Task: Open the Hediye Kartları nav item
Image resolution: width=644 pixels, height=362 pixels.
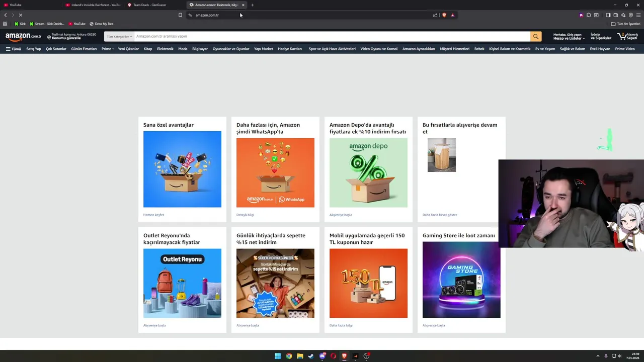Action: (x=290, y=49)
